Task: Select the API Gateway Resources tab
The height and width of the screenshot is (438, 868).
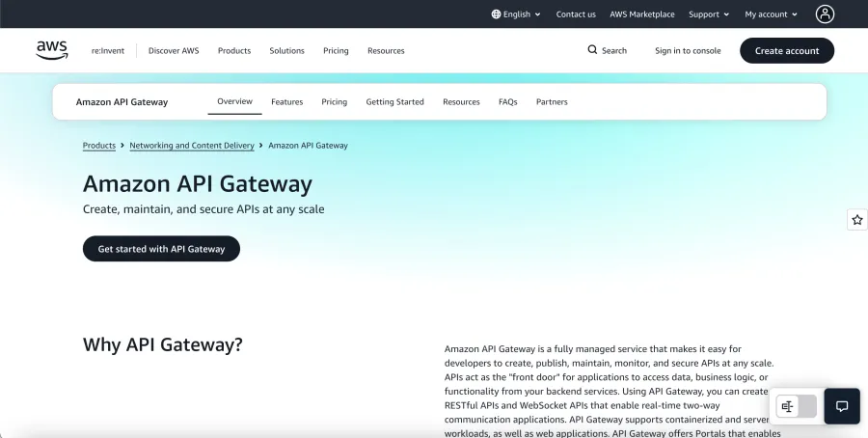Action: [x=461, y=102]
